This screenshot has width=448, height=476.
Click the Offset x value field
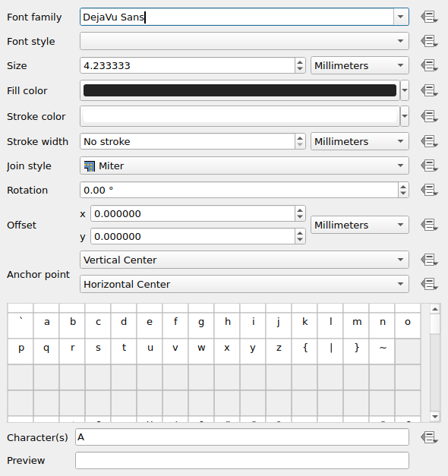[x=193, y=214]
